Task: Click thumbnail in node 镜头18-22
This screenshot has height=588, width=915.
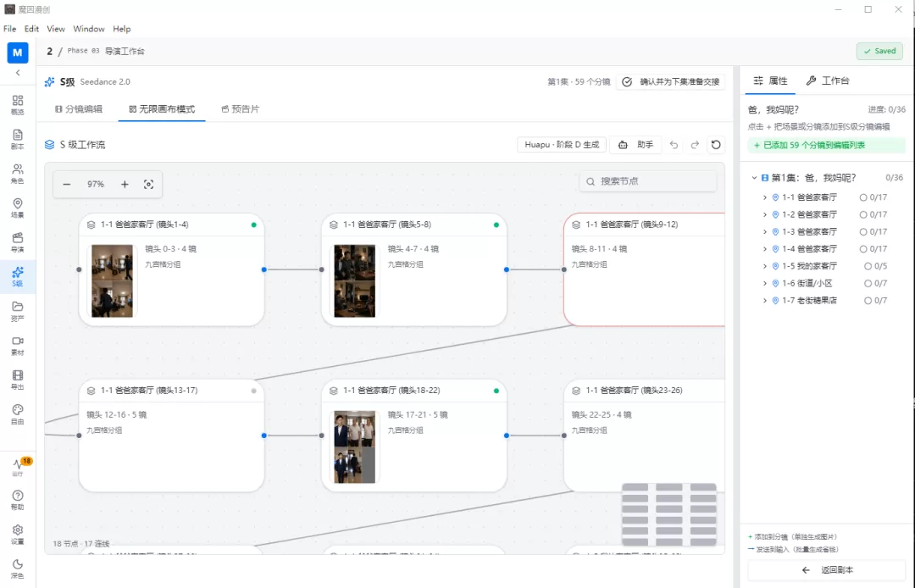Action: pos(355,447)
